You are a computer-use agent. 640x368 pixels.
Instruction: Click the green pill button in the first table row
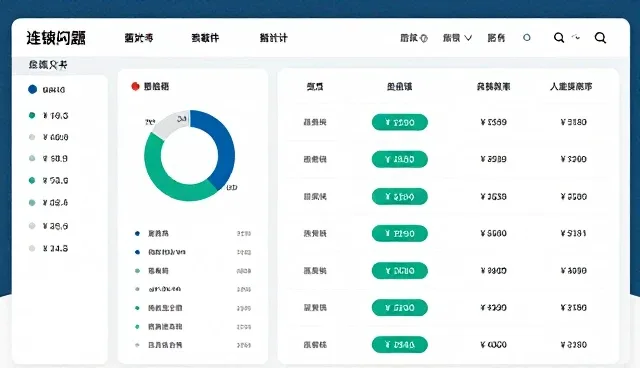(400, 122)
